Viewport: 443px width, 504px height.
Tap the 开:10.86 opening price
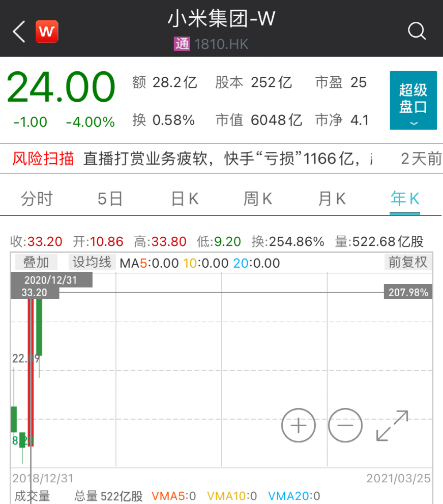click(98, 241)
